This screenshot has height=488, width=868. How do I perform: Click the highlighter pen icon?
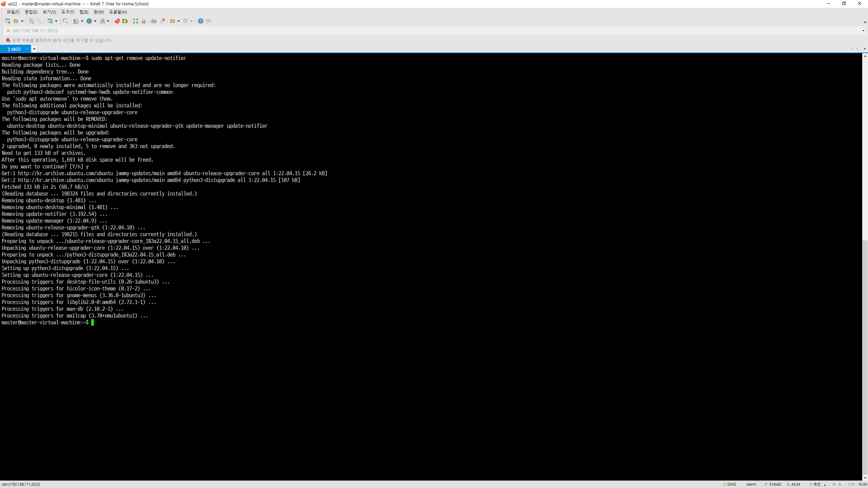point(162,21)
